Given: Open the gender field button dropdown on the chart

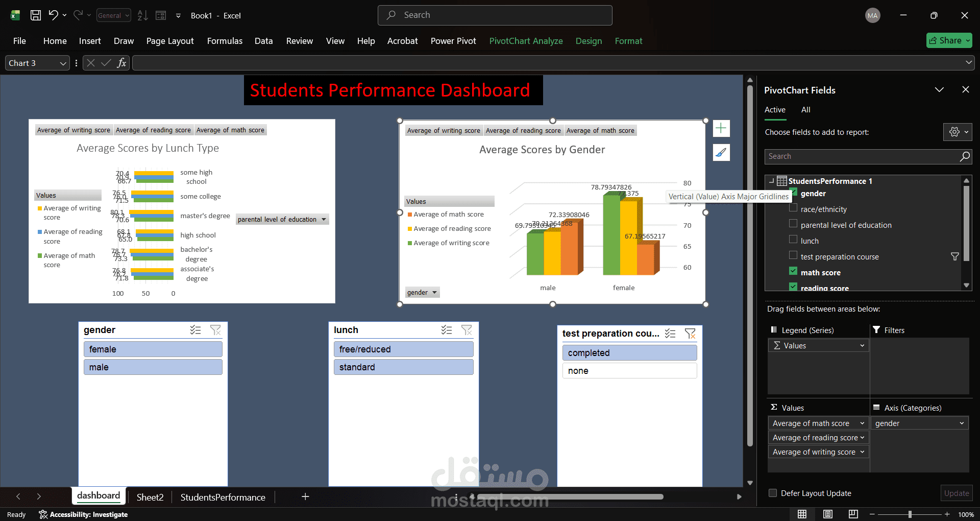Looking at the screenshot, I should coord(433,292).
